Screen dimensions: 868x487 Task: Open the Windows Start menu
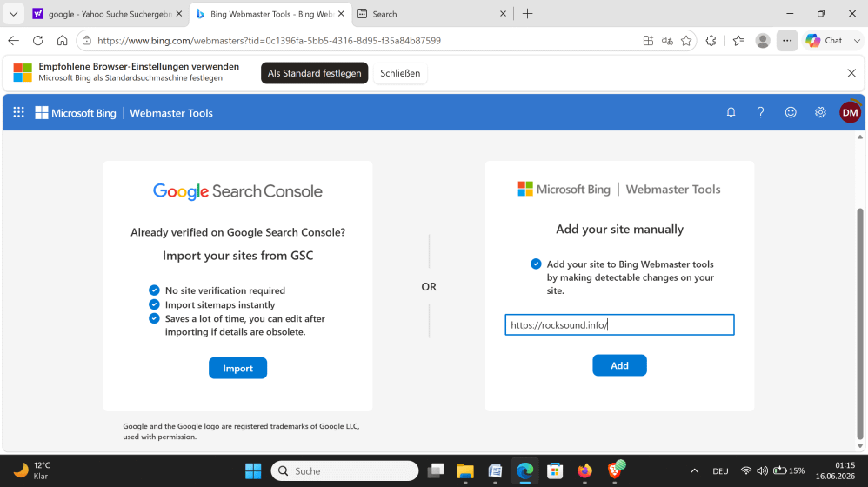[x=253, y=471]
